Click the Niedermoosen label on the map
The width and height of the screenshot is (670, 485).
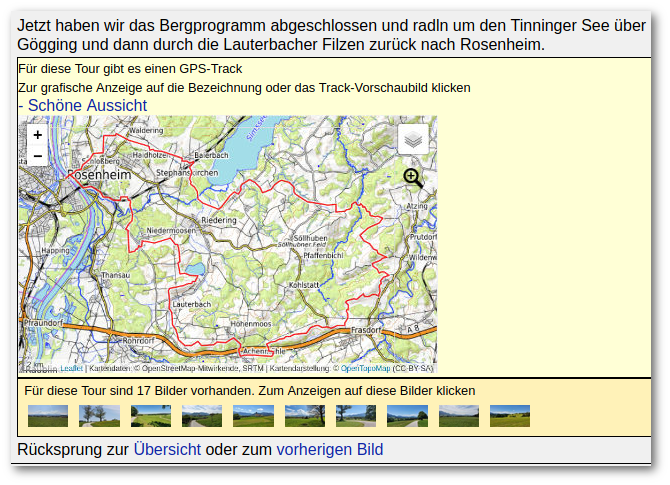[x=170, y=230]
